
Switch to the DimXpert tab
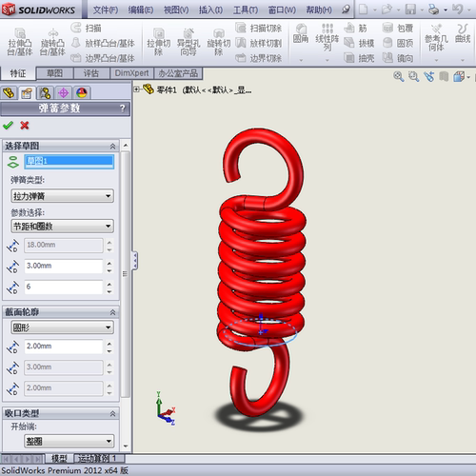click(131, 73)
